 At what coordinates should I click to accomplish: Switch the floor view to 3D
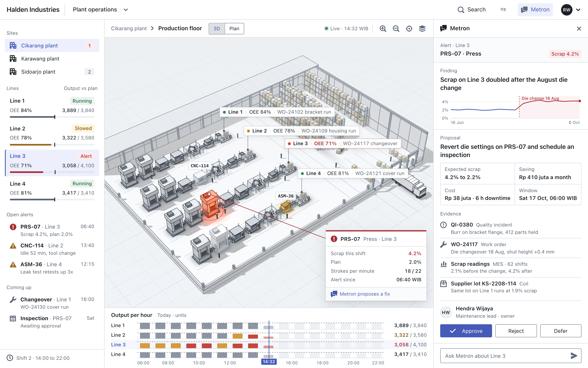pos(217,28)
